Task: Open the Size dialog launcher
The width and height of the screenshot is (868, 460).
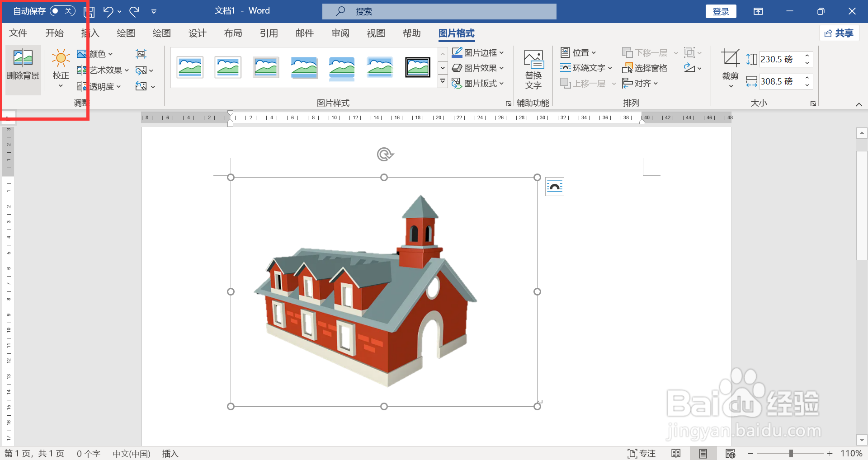Action: pos(813,103)
